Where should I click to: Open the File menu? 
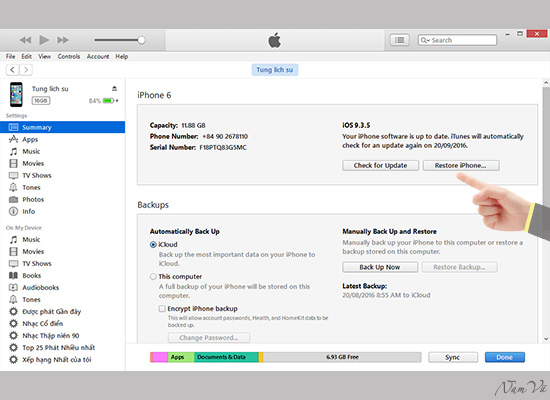tap(10, 56)
